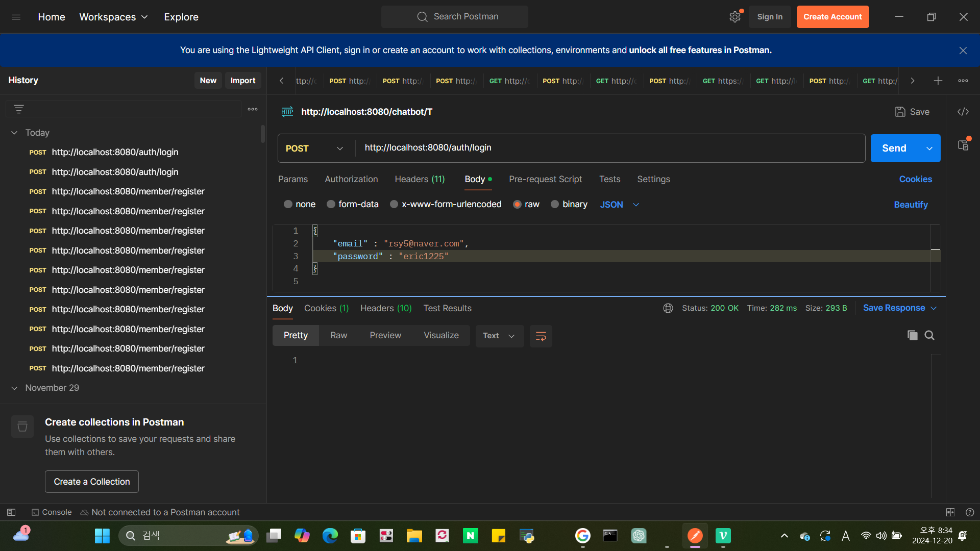Open the JSON format dropdown
Image resolution: width=980 pixels, height=551 pixels.
pyautogui.click(x=620, y=205)
